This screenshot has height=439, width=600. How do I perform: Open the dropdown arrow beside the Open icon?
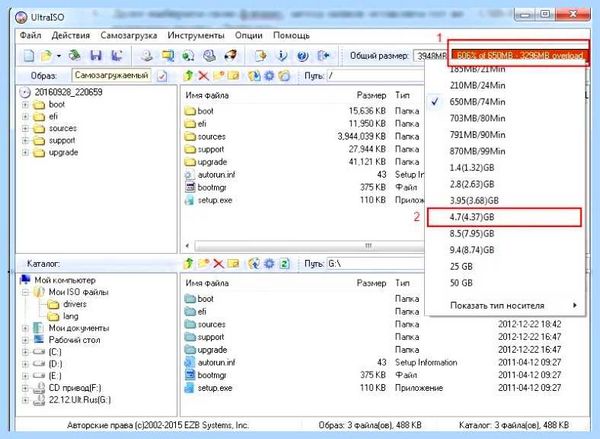(59, 56)
